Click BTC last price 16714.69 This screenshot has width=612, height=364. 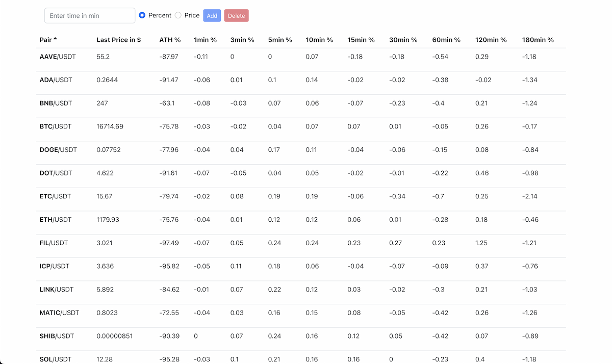110,126
